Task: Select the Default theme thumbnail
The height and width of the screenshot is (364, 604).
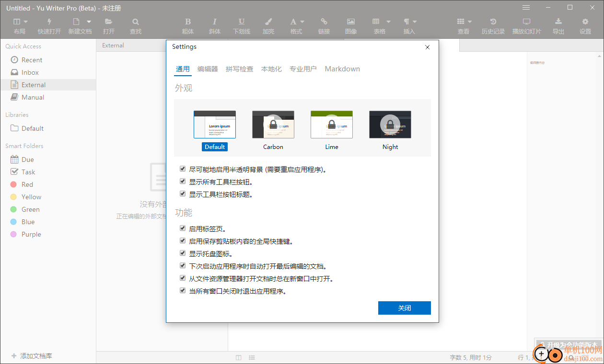Action: [215, 125]
